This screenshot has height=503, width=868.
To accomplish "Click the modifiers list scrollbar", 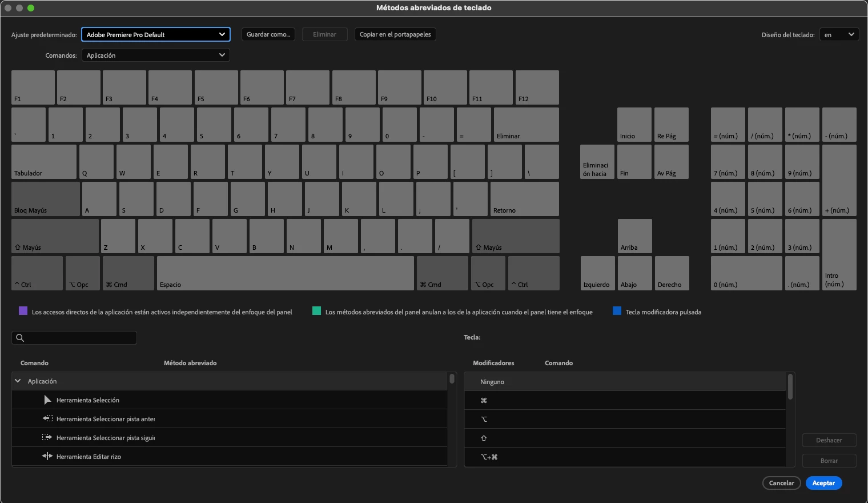I will point(790,387).
